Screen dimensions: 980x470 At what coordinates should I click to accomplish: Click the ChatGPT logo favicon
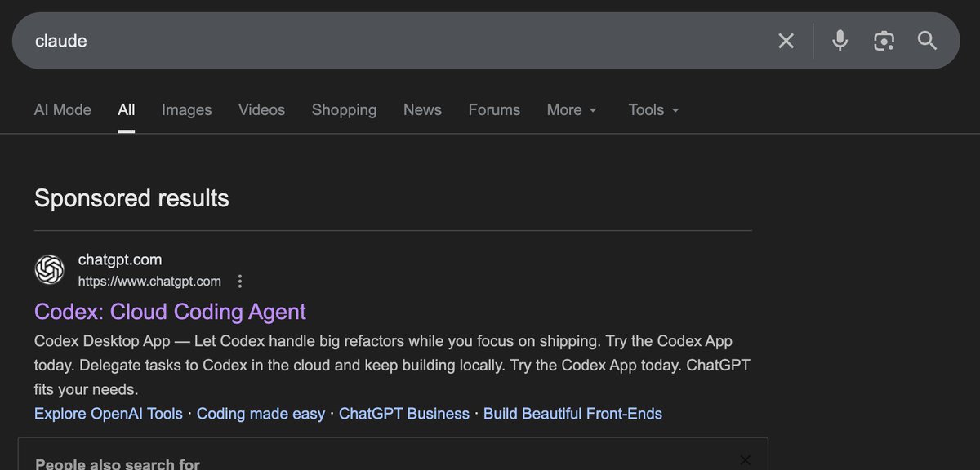pyautogui.click(x=49, y=270)
